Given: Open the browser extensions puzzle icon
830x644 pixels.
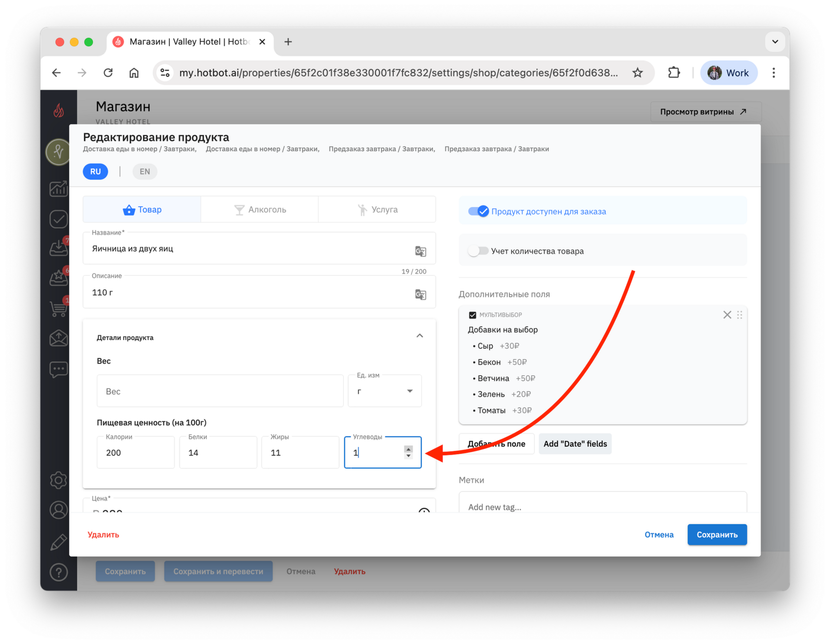Looking at the screenshot, I should 674,73.
